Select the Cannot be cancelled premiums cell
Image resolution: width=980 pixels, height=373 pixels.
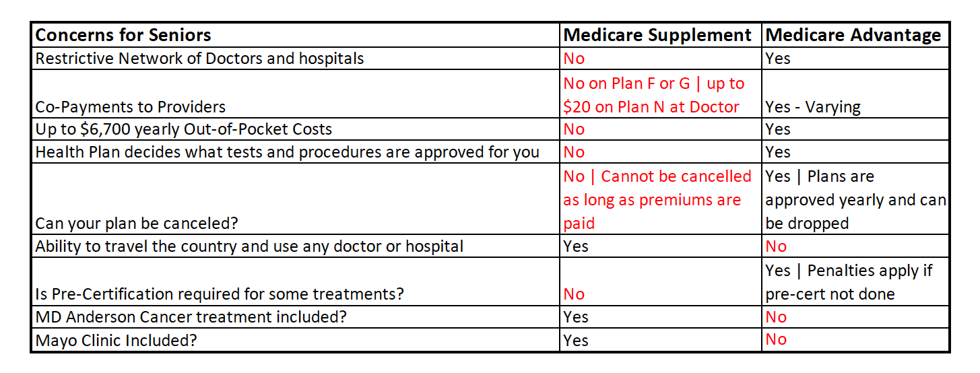pyautogui.click(x=661, y=199)
